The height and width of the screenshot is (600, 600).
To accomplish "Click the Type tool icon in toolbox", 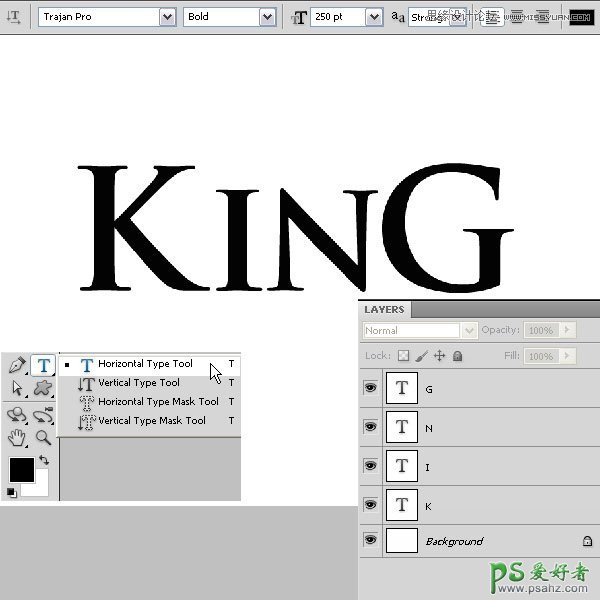I will click(43, 366).
